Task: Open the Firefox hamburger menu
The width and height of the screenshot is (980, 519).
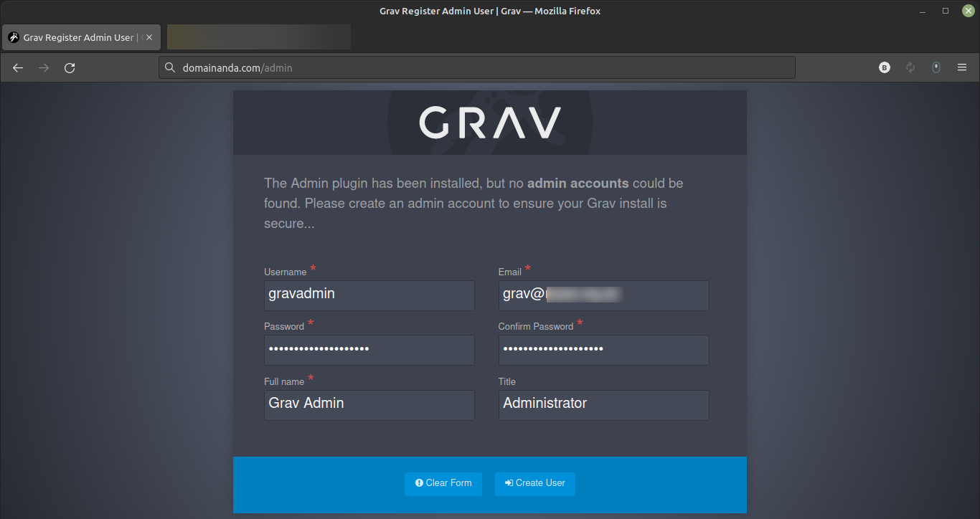Action: click(x=962, y=67)
